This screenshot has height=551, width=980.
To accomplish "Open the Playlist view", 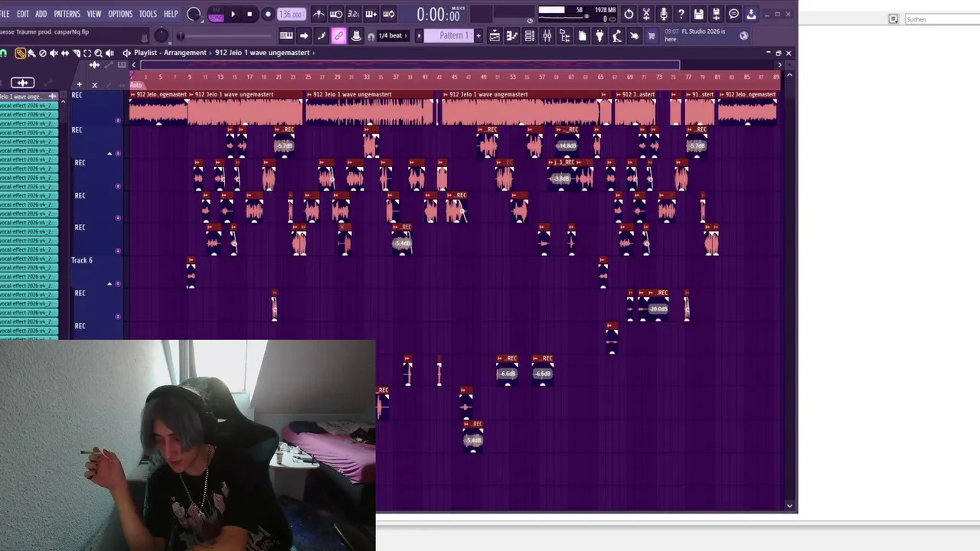I will coord(495,35).
